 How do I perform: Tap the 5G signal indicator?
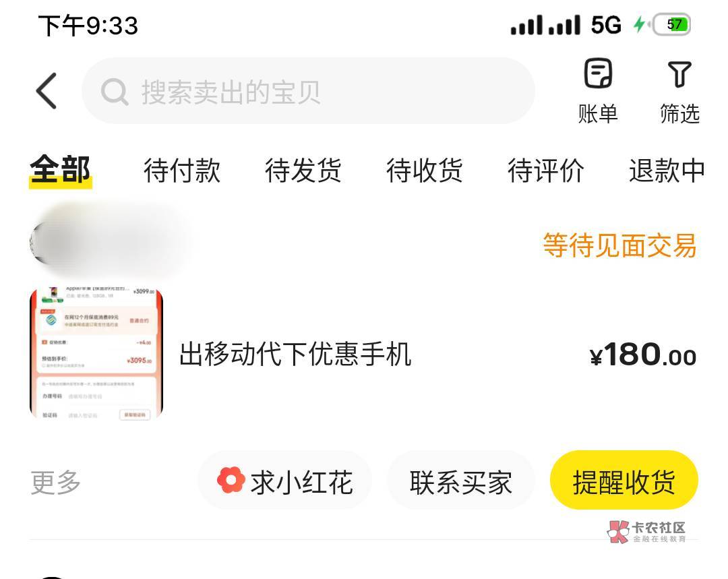point(606,25)
